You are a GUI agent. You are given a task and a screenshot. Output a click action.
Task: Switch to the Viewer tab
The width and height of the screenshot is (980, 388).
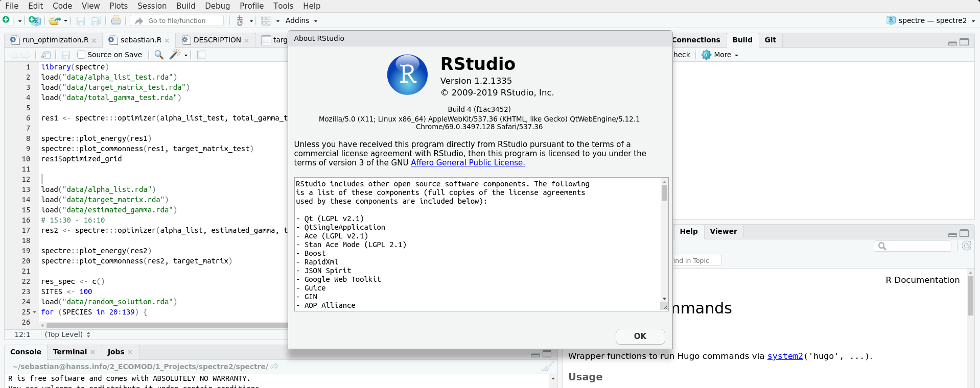pyautogui.click(x=723, y=231)
